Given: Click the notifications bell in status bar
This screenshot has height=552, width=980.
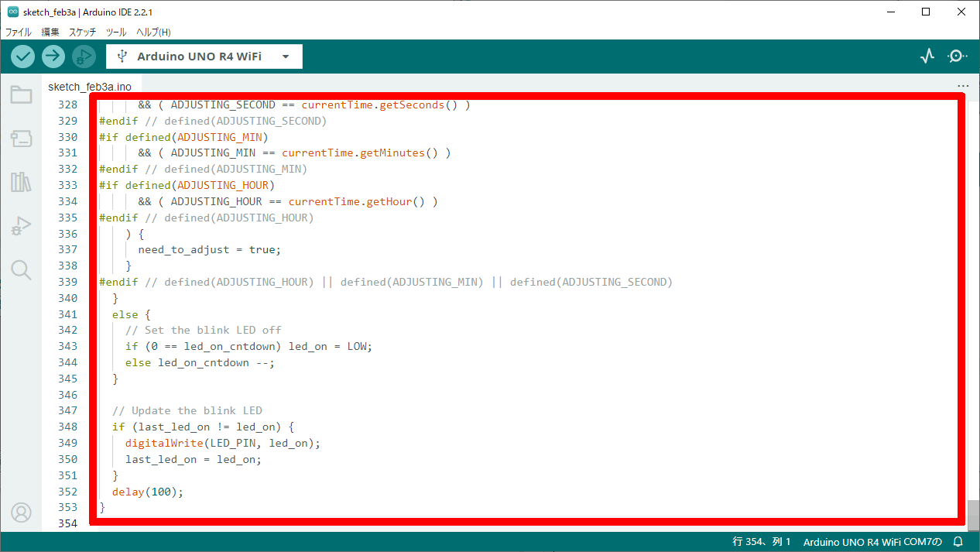Looking at the screenshot, I should coord(958,542).
